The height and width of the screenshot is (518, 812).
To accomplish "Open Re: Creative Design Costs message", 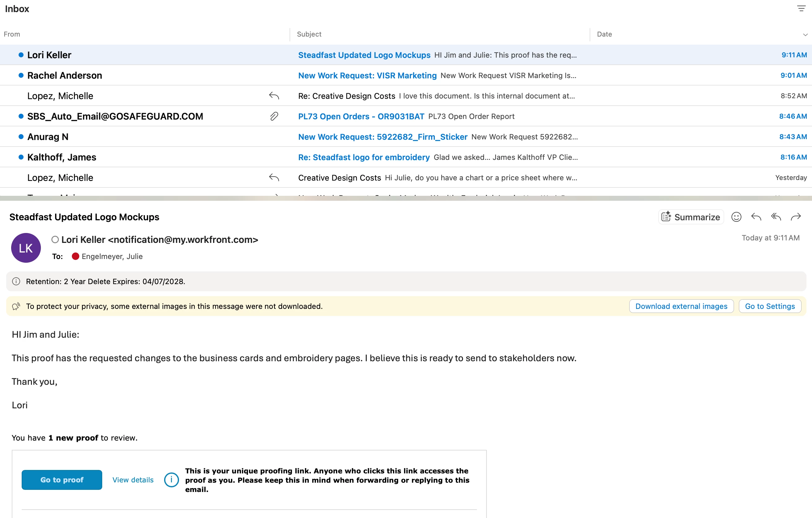I will click(x=346, y=96).
